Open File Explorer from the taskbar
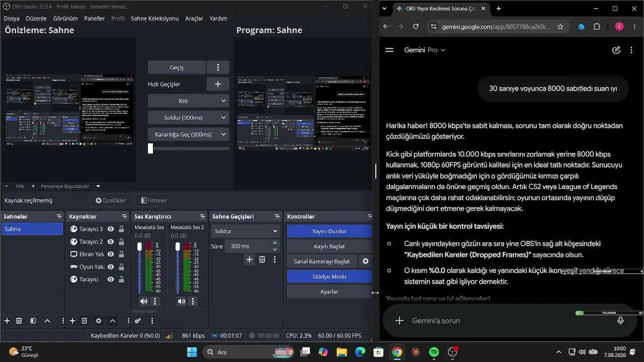644x362 pixels. click(342, 352)
